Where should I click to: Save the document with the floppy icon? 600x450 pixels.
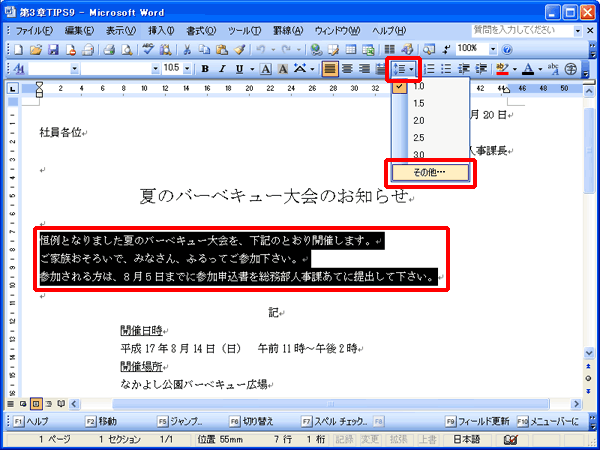(x=53, y=49)
